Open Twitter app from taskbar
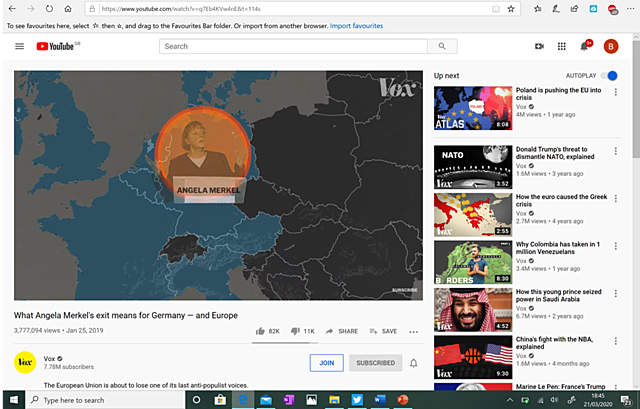Image resolution: width=640 pixels, height=409 pixels. pyautogui.click(x=357, y=400)
